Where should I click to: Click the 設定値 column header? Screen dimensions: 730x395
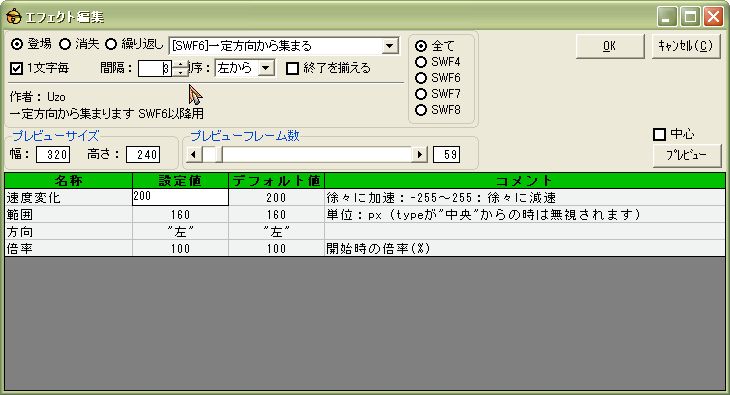click(x=180, y=181)
